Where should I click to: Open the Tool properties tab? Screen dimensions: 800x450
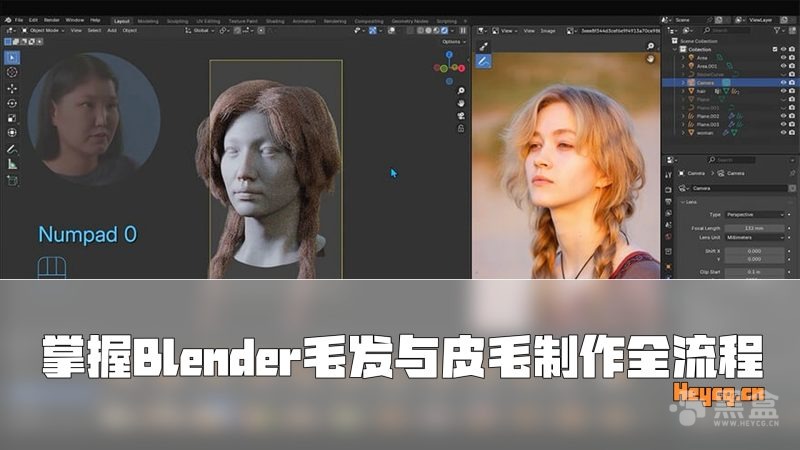tap(668, 175)
